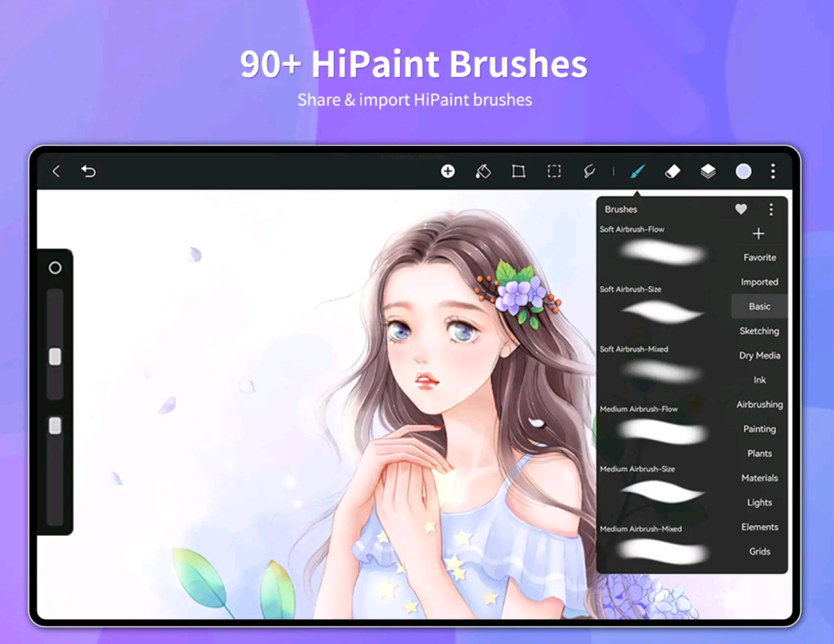Open the Imported brush category
The height and width of the screenshot is (644, 834).
(760, 282)
